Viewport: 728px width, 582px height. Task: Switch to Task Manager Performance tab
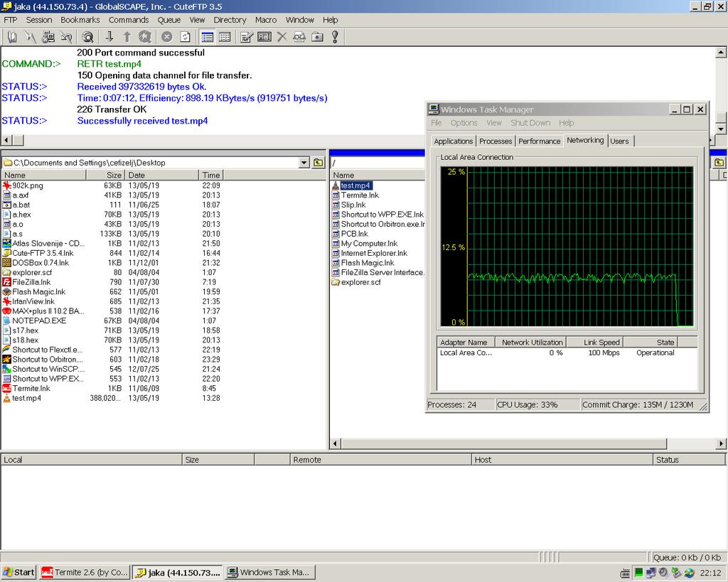click(539, 141)
